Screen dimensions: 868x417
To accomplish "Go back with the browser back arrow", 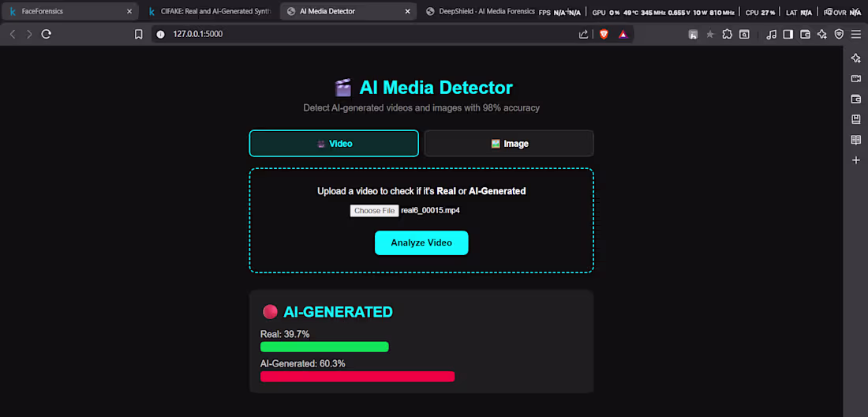I will pos(13,34).
